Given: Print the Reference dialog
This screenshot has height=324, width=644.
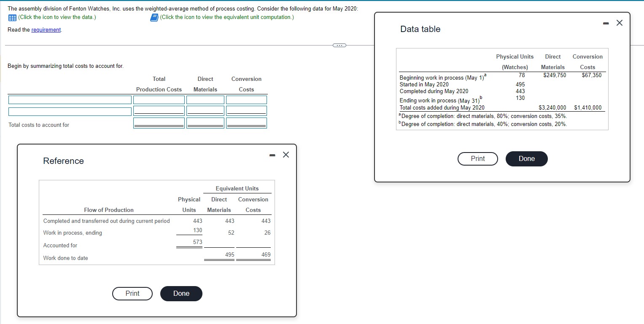Looking at the screenshot, I should tap(132, 294).
